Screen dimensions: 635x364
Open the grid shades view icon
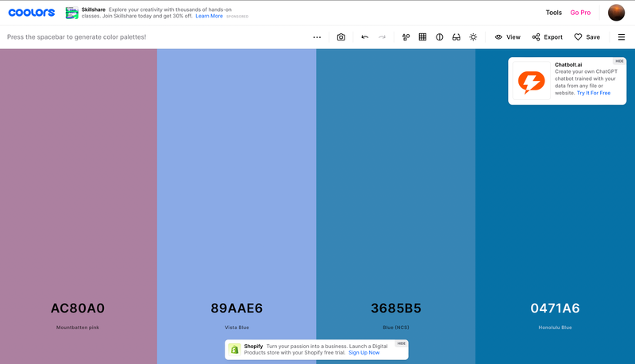[x=422, y=37]
